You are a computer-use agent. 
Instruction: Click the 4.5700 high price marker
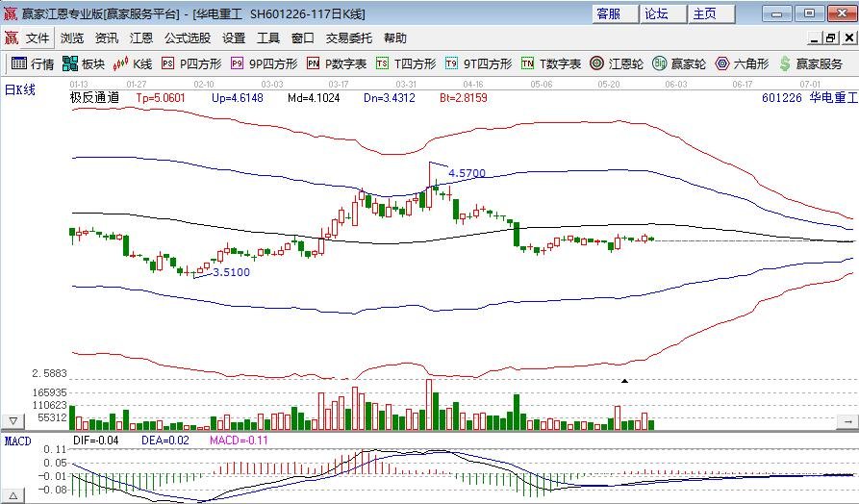[x=467, y=173]
